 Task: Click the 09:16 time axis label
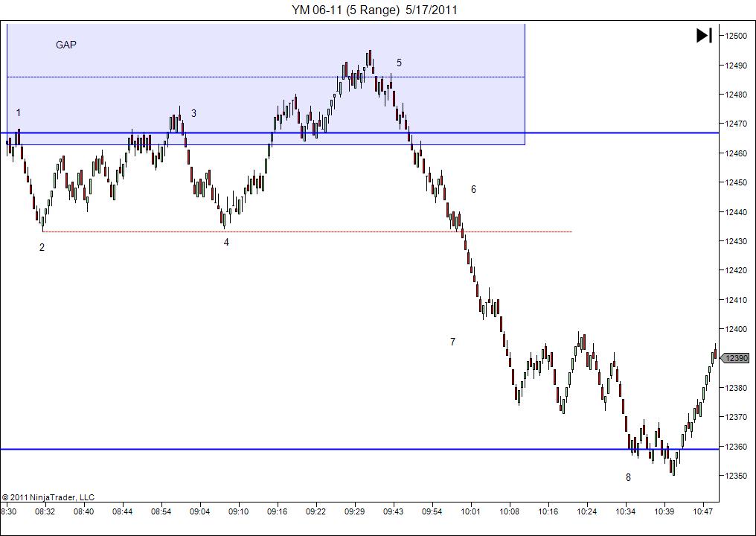278,511
